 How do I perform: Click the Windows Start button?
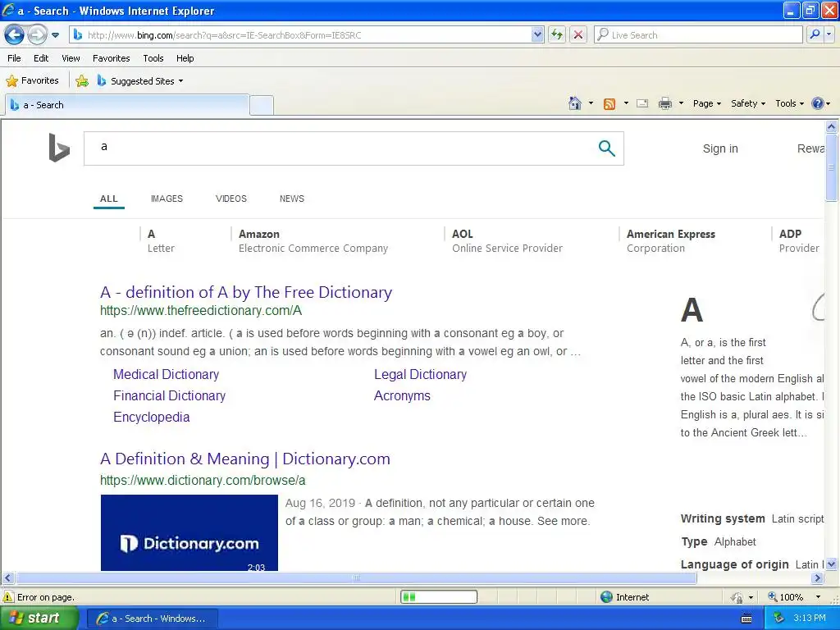point(38,618)
